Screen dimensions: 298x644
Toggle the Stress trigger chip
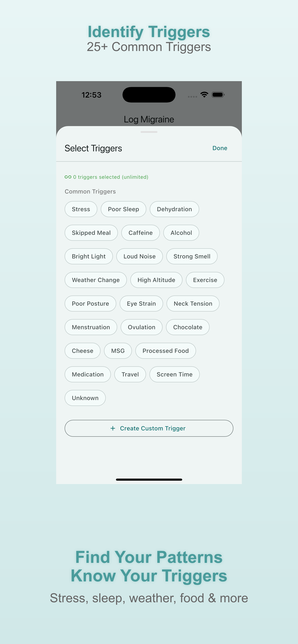pyautogui.click(x=81, y=209)
